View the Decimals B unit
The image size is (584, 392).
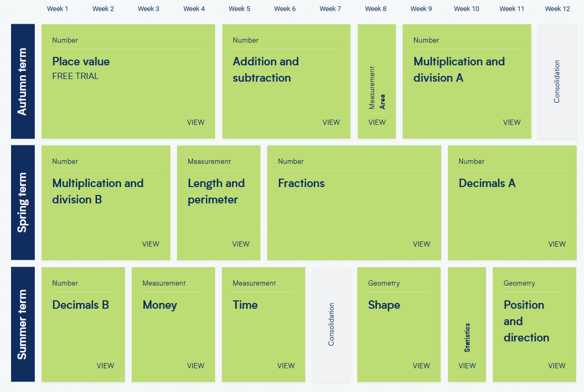point(105,366)
